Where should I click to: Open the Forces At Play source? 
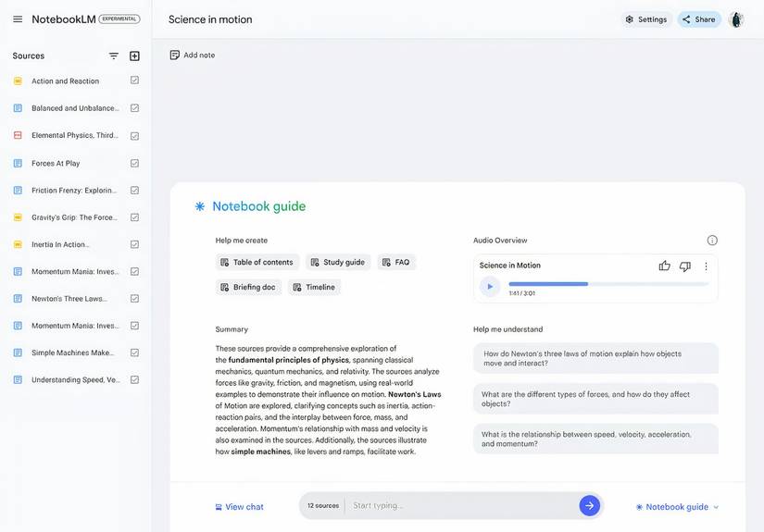56,163
